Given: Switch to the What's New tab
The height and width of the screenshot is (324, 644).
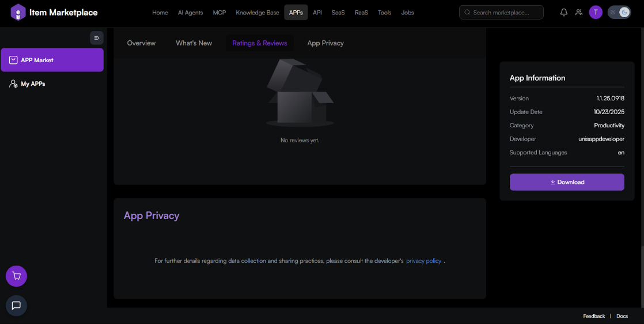Looking at the screenshot, I should pos(194,43).
